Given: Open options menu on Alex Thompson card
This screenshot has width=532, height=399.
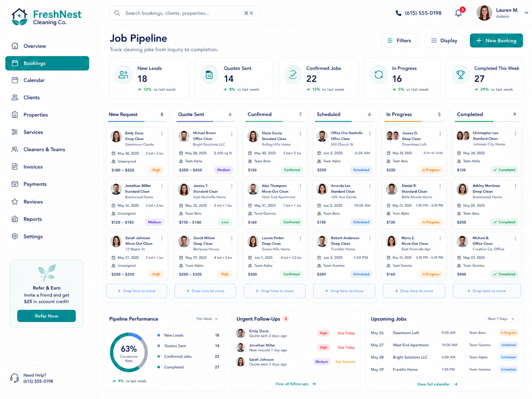Looking at the screenshot, I should [300, 186].
